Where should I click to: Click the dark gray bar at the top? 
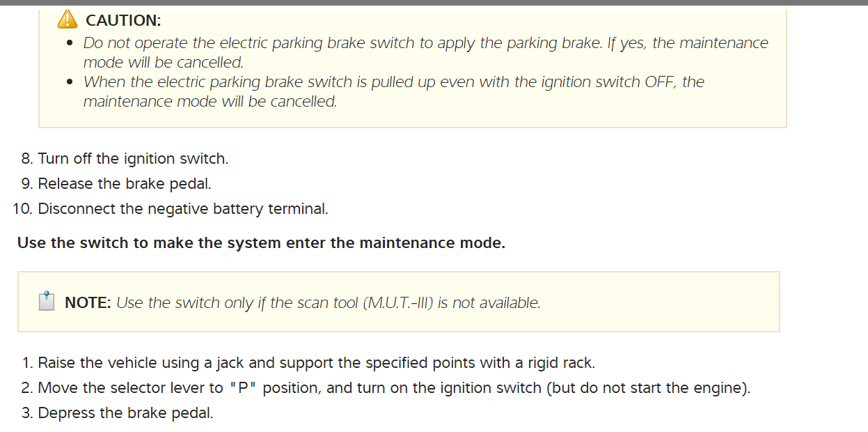(434, 3)
